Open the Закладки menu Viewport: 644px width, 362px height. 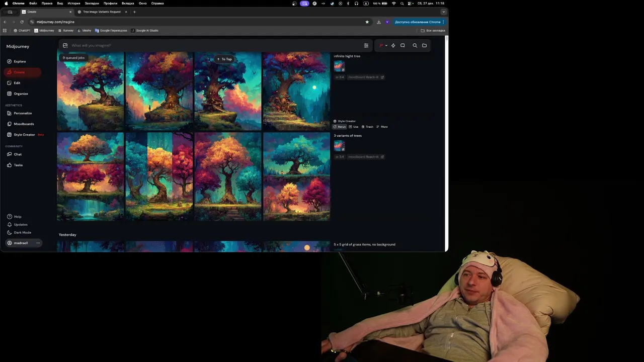(92, 4)
